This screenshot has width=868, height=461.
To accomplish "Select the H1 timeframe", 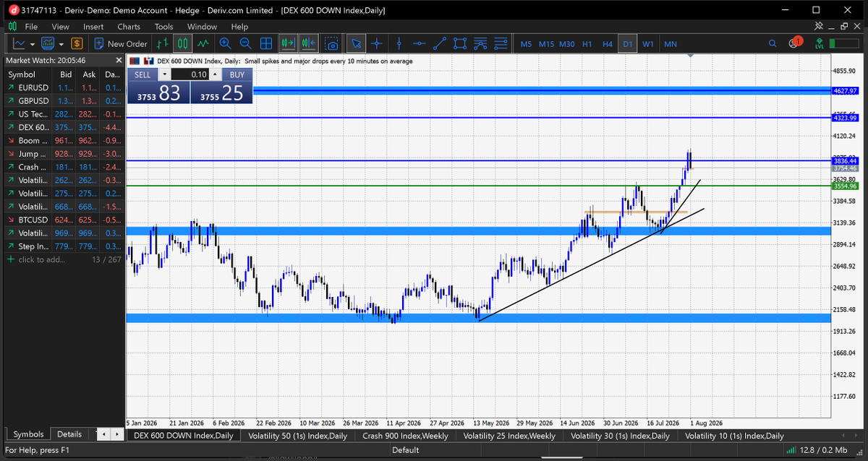I will (x=587, y=44).
